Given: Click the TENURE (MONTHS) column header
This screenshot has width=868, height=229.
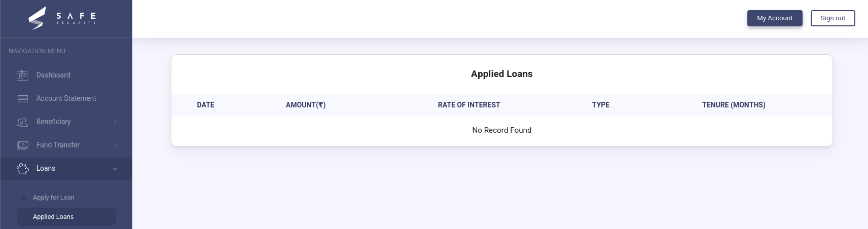Looking at the screenshot, I should point(734,105).
